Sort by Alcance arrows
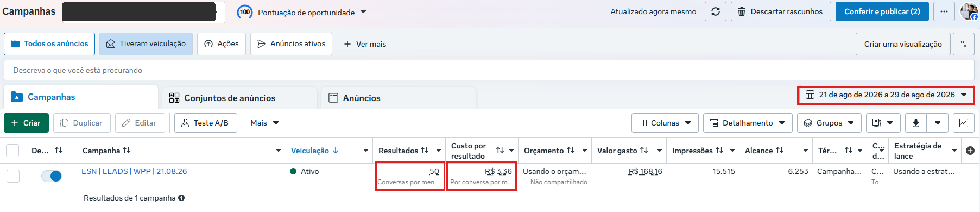This screenshot has width=980, height=212. click(780, 150)
